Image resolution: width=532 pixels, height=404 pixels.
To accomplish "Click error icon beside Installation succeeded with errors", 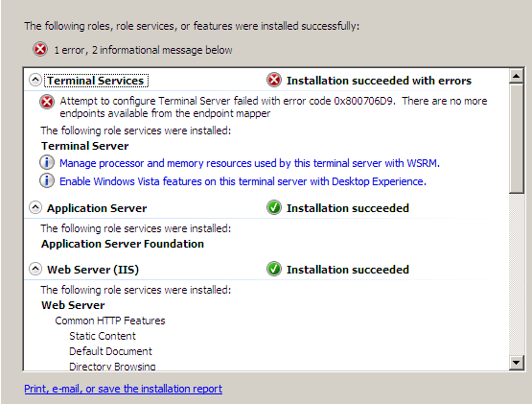I will click(274, 81).
